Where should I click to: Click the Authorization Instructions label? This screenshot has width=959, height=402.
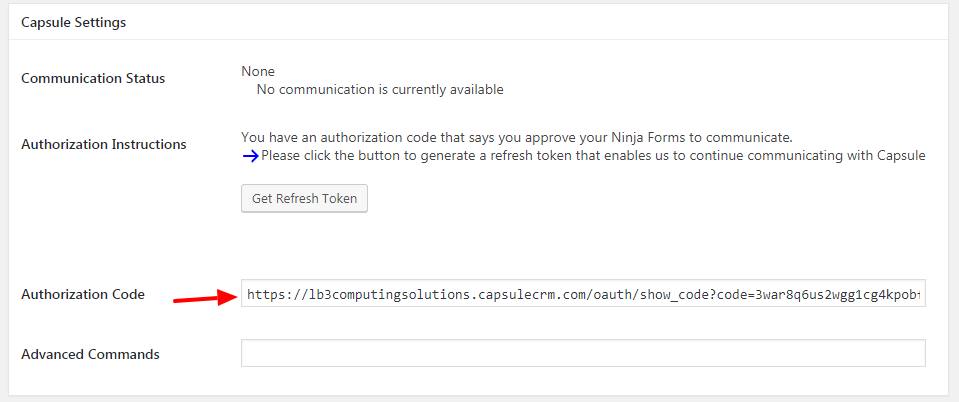(104, 144)
